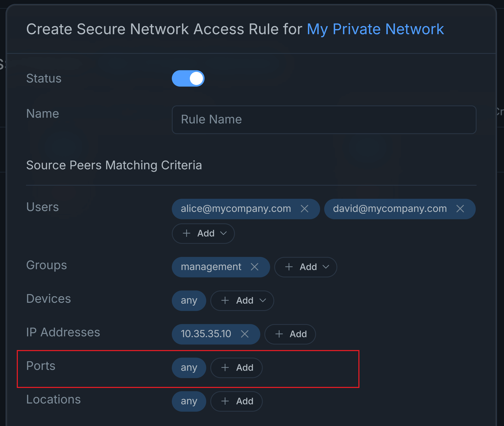504x426 pixels.
Task: Open the Groups Add dropdown
Action: [x=305, y=267]
